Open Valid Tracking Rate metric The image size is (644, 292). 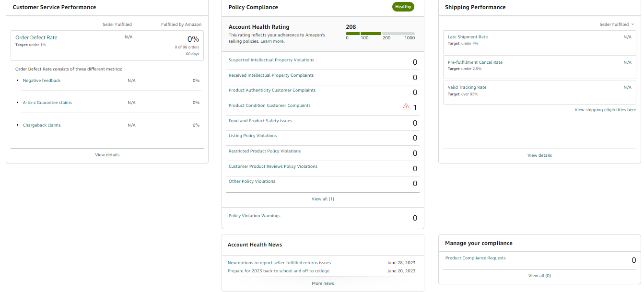[467, 87]
